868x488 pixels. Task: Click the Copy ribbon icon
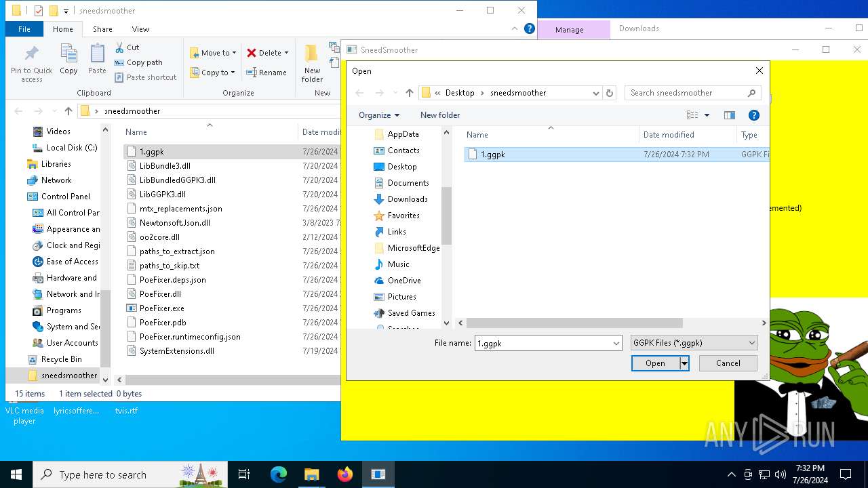tap(68, 60)
